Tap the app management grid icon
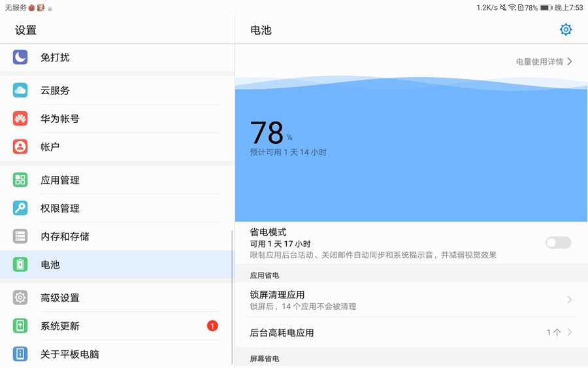This screenshot has height=368, width=588. 20,180
